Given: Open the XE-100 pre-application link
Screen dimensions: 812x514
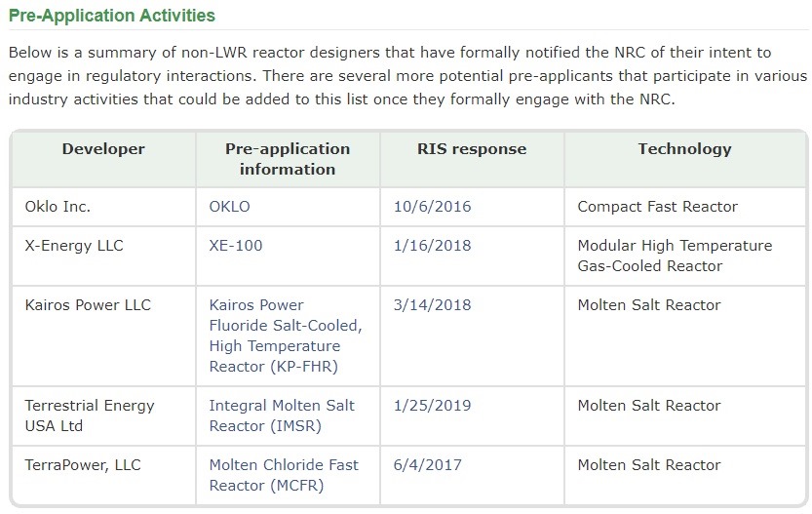Looking at the screenshot, I should coord(236,245).
